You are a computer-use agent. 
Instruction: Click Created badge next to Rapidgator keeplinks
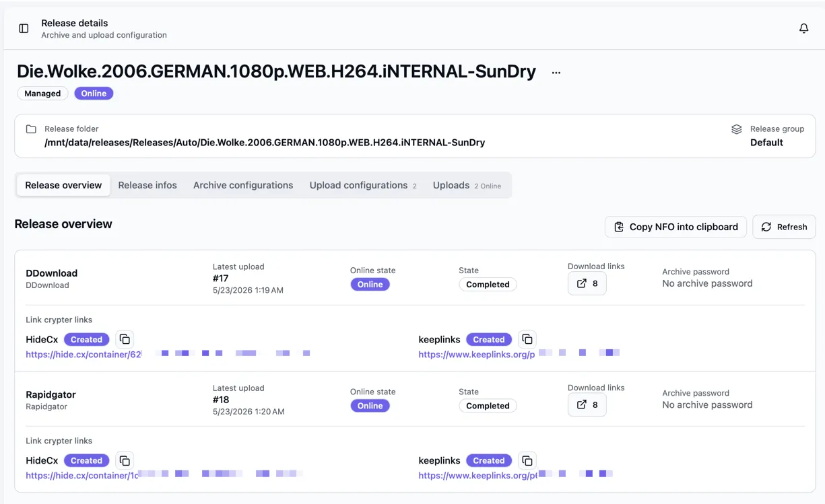pos(489,461)
